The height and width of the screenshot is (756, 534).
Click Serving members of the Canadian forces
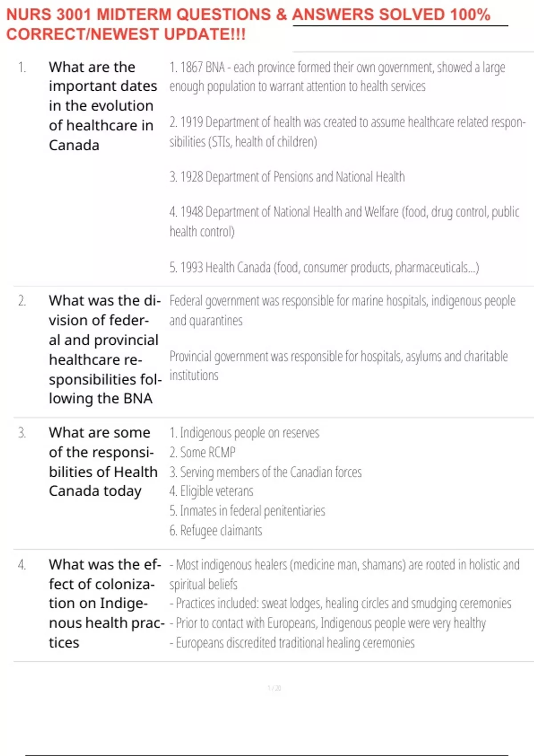[266, 472]
